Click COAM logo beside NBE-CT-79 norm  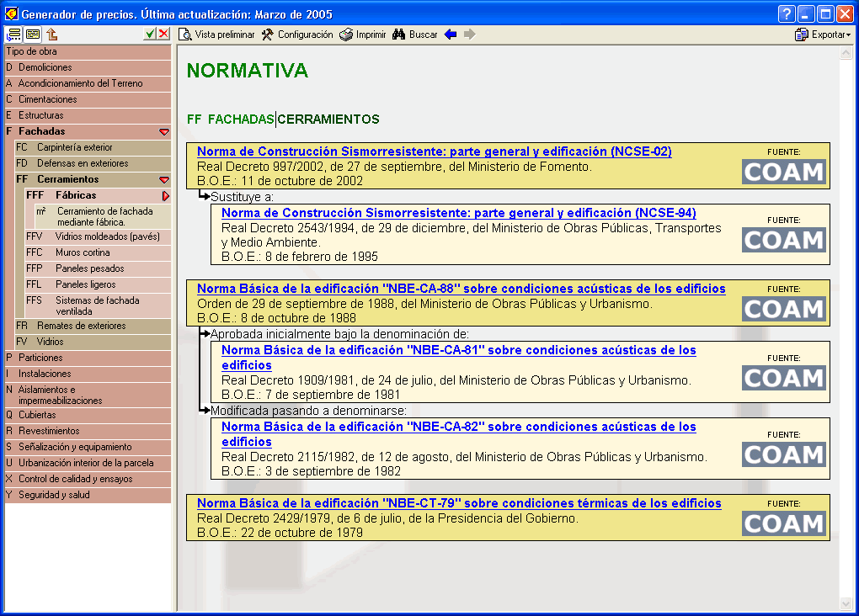click(x=784, y=523)
